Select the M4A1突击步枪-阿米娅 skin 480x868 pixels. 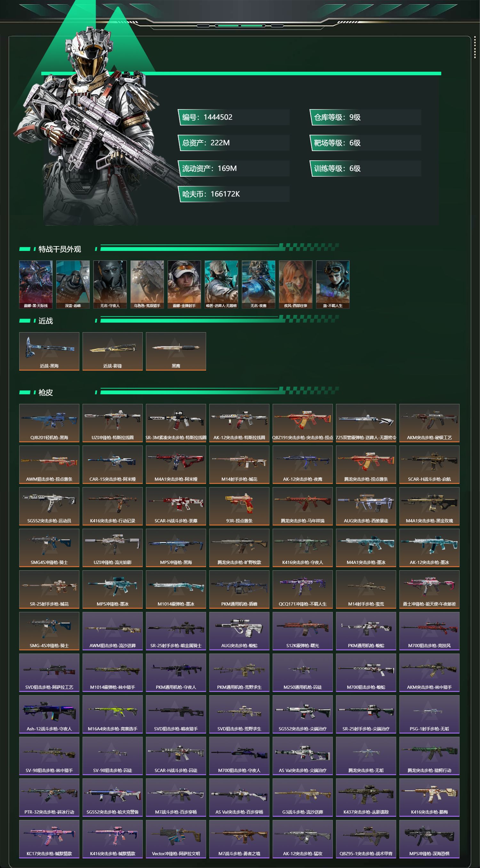(176, 465)
